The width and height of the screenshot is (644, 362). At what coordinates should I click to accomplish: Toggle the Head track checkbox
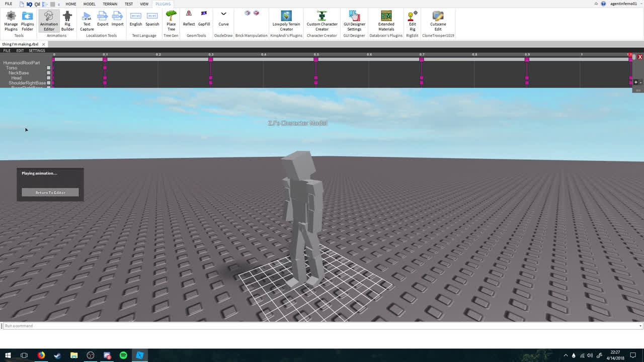49,78
